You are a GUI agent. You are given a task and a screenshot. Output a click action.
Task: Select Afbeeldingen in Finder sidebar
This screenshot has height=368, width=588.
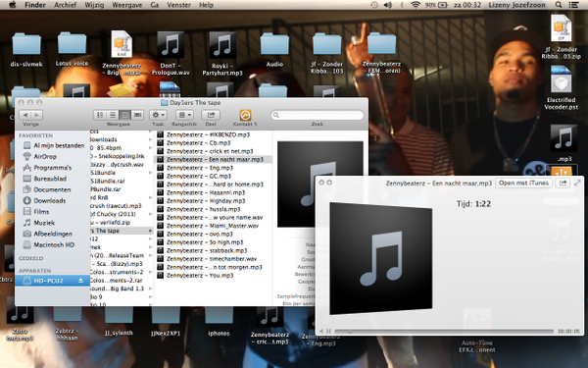pos(53,234)
